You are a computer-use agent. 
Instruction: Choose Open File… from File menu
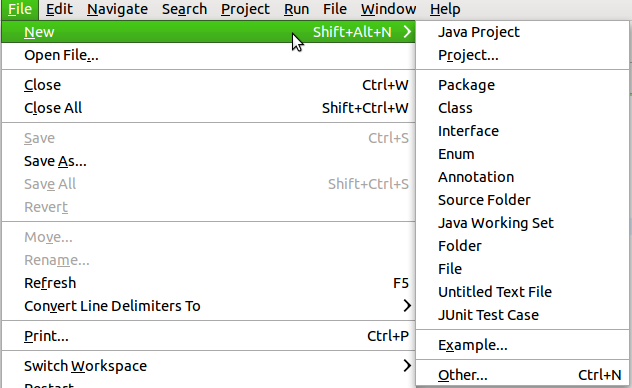pyautogui.click(x=208, y=55)
